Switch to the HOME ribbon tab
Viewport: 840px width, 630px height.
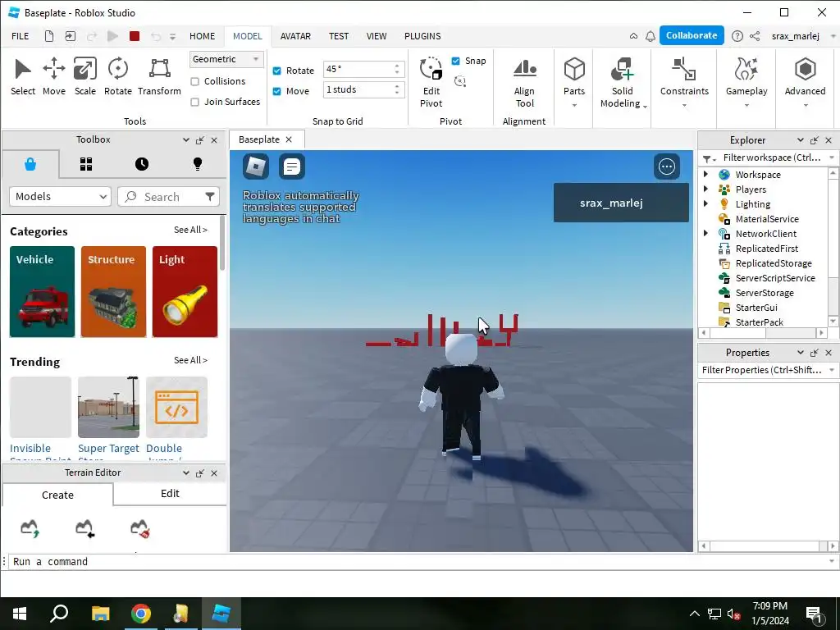202,36
